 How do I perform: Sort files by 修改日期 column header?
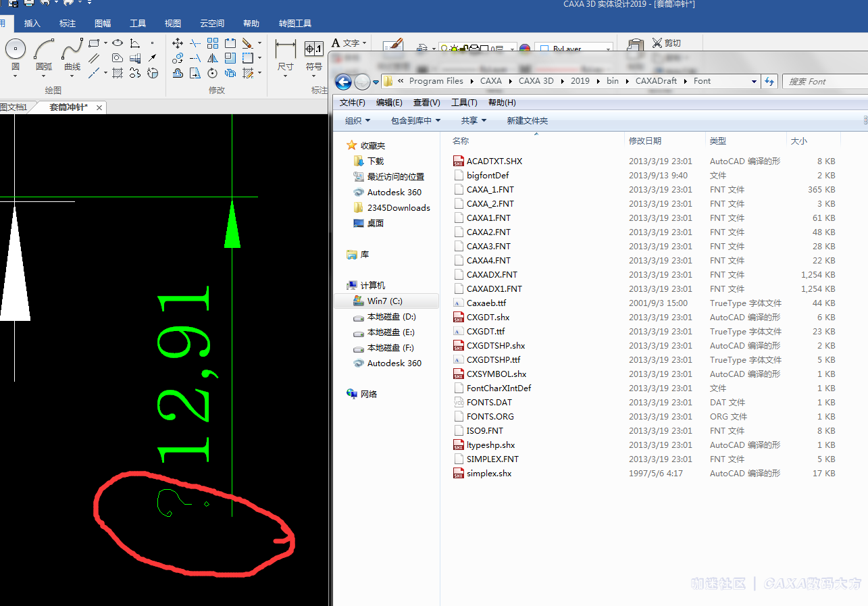[x=645, y=141]
